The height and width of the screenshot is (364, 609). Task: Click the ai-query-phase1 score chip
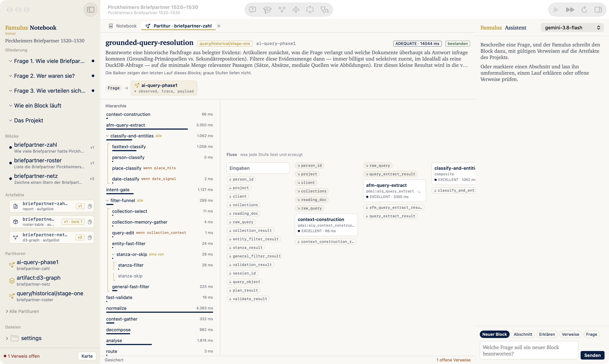[x=164, y=88]
